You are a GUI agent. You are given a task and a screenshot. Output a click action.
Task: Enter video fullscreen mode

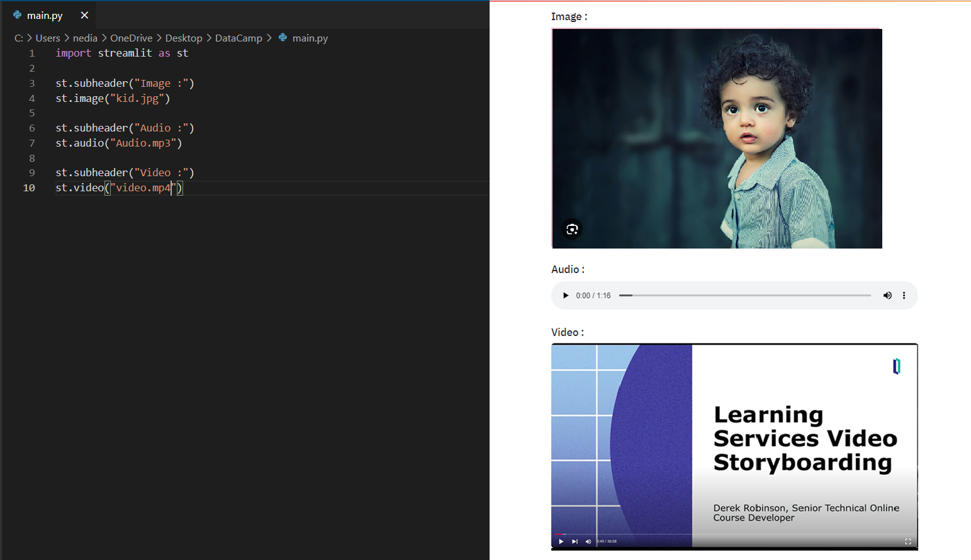(907, 541)
